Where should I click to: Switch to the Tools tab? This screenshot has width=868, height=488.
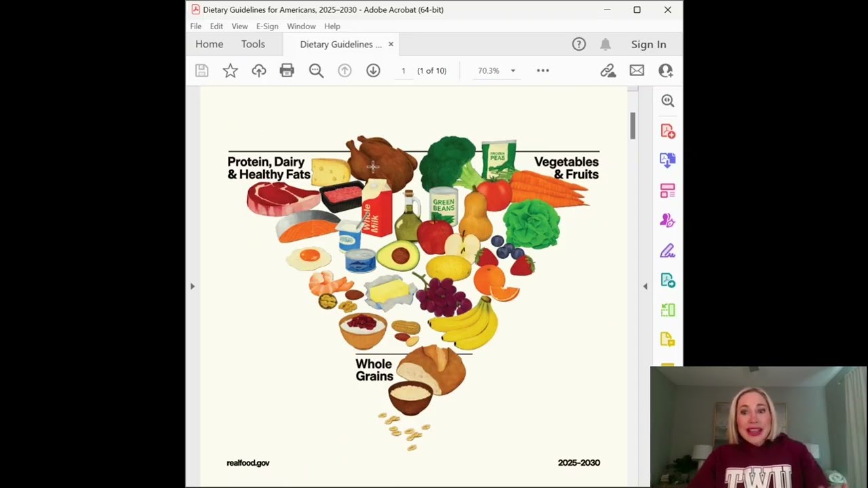pos(253,44)
